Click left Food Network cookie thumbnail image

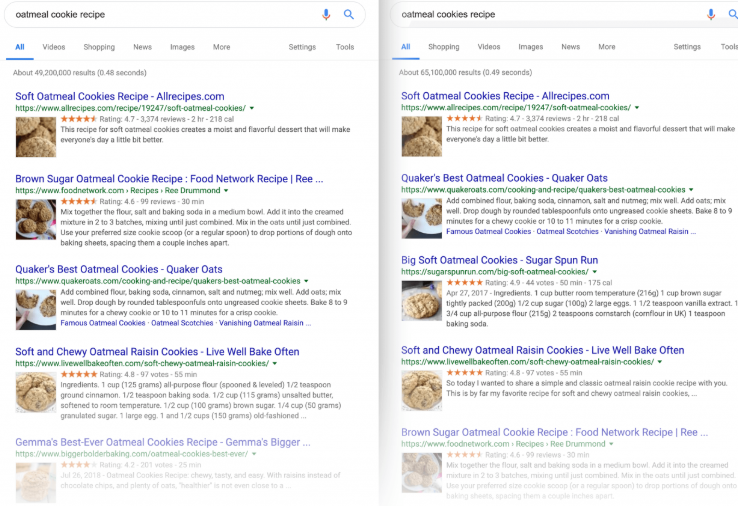(36, 219)
